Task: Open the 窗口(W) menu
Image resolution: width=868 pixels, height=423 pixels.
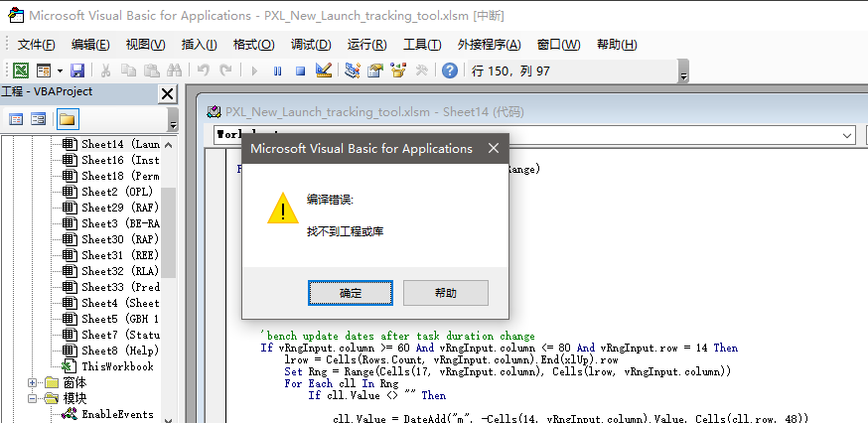Action: click(558, 45)
